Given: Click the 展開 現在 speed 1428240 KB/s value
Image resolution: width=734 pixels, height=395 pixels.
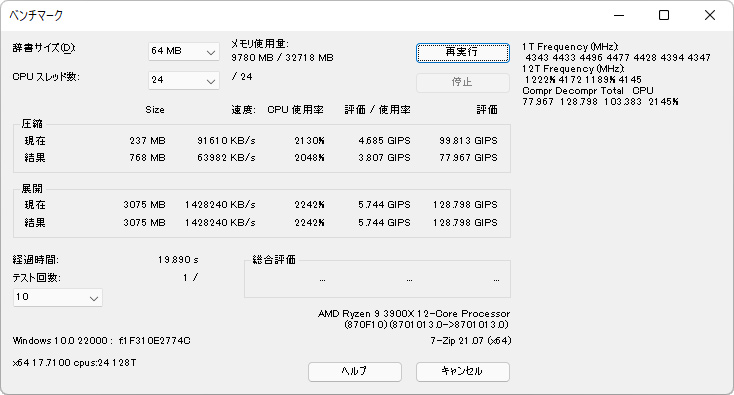Looking at the screenshot, I should click(220, 205).
